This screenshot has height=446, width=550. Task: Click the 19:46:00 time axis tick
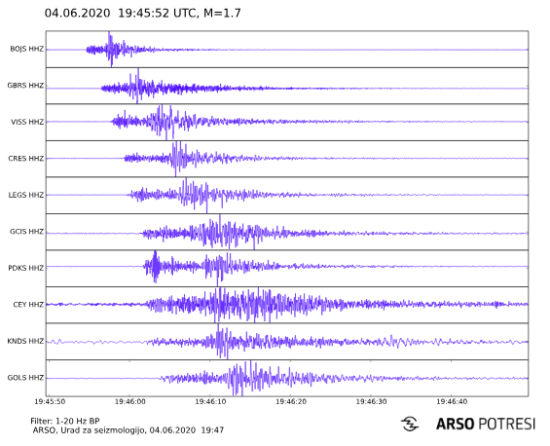click(130, 401)
